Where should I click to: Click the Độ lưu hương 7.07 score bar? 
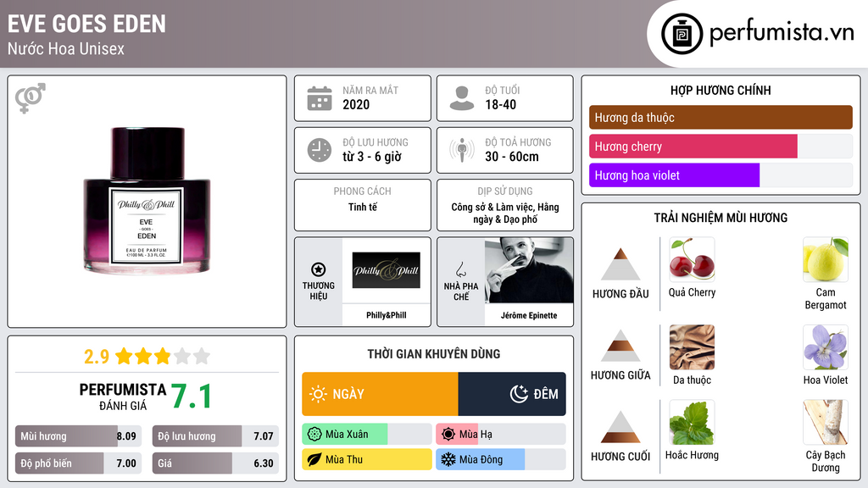coord(215,436)
